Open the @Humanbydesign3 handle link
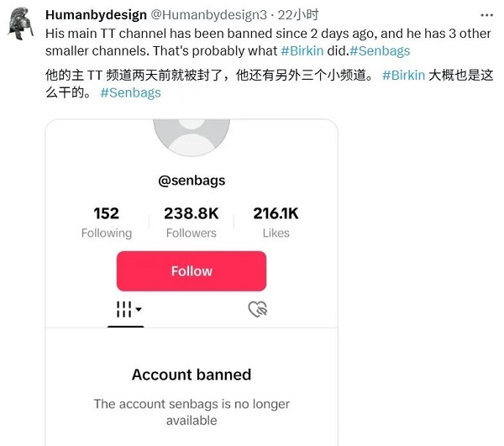The width and height of the screenshot is (504, 446). [208, 15]
